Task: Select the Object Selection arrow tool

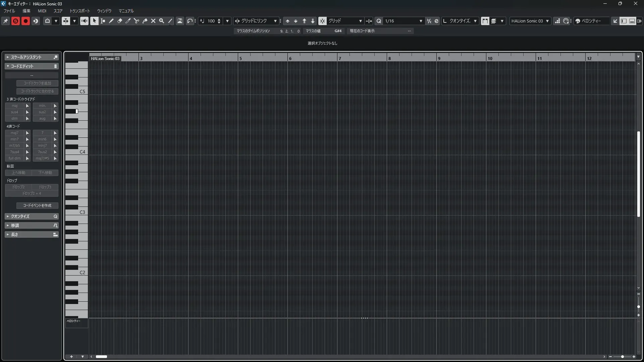Action: pyautogui.click(x=94, y=21)
